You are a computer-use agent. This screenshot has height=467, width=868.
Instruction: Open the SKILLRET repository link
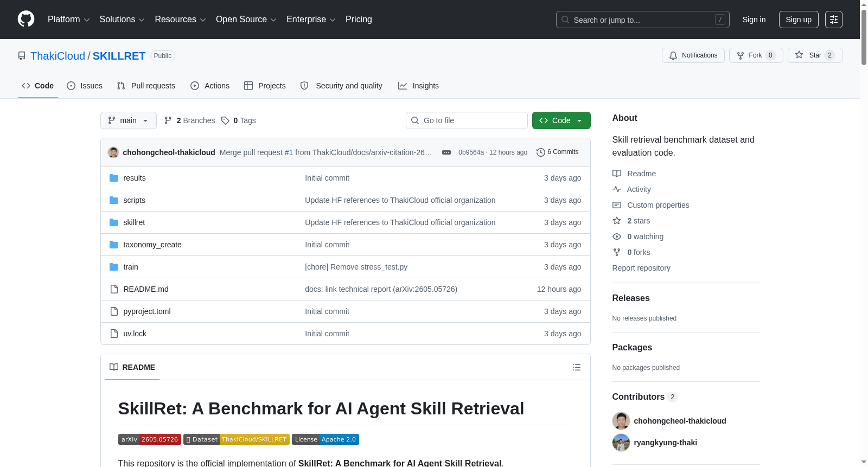(119, 56)
